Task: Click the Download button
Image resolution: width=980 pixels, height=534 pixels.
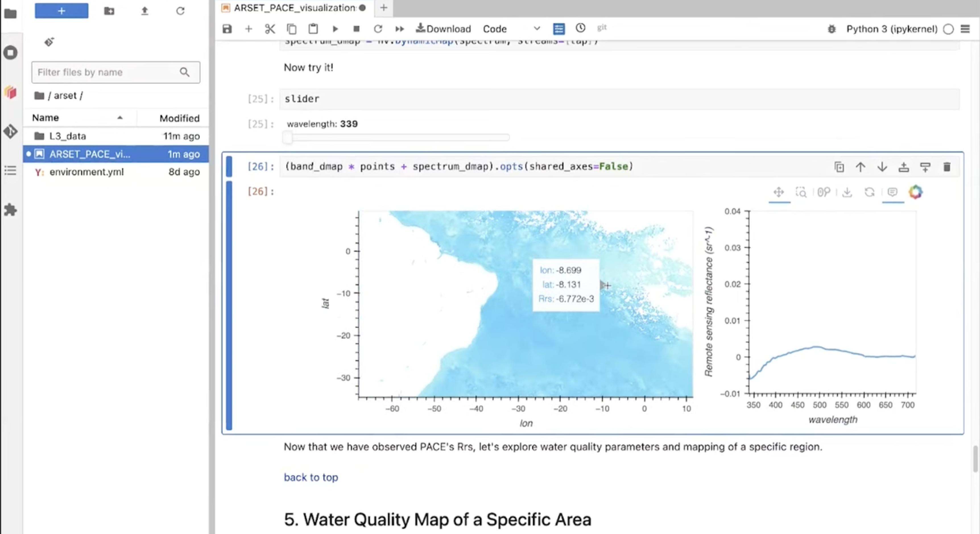Action: point(444,28)
